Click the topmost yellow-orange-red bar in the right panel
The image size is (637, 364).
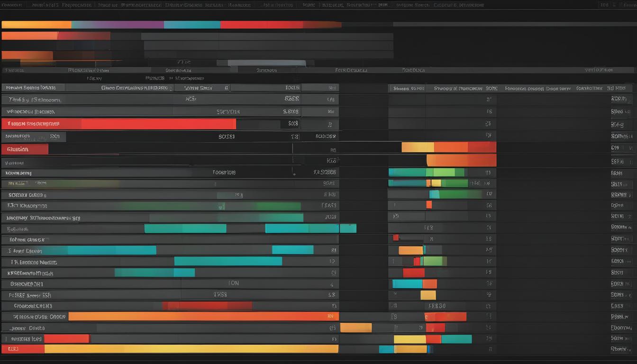click(x=448, y=147)
